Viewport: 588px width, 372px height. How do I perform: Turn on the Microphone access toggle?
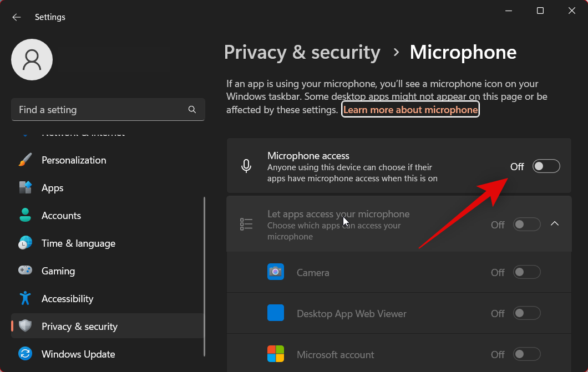[546, 166]
